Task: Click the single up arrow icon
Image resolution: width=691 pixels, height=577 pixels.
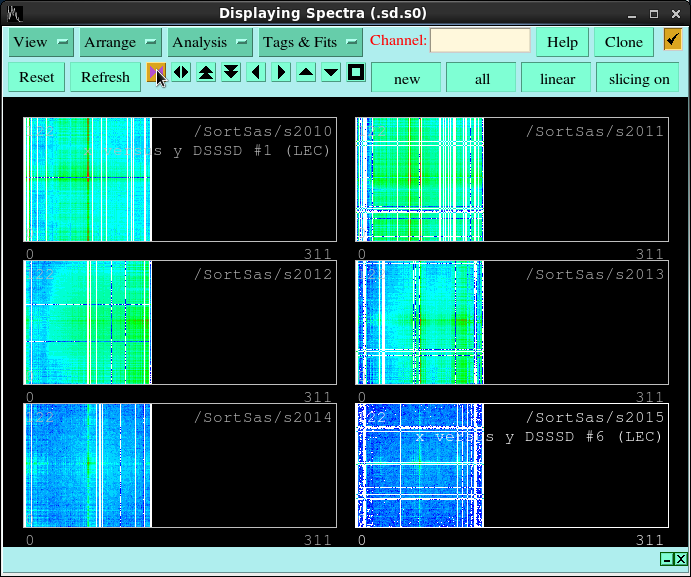Action: [x=306, y=73]
